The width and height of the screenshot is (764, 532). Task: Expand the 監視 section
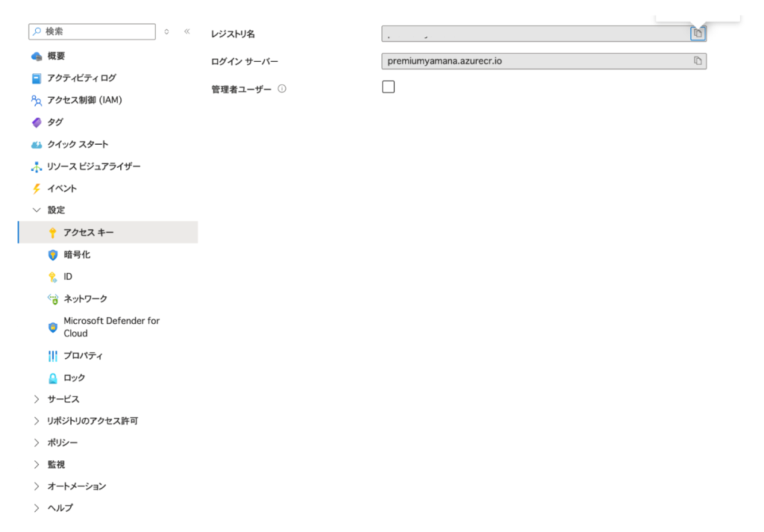coord(37,464)
